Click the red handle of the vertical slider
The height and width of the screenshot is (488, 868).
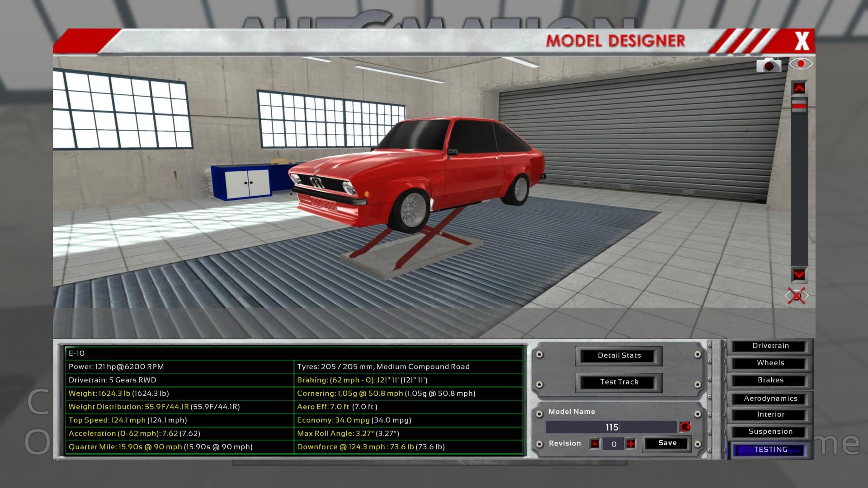coord(799,107)
